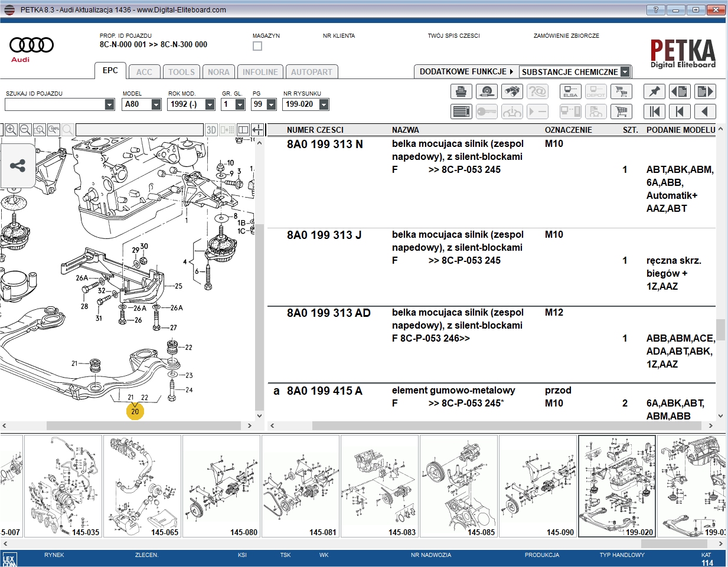The height and width of the screenshot is (567, 728).
Task: Click the single shopping cart icon
Action: click(x=621, y=112)
